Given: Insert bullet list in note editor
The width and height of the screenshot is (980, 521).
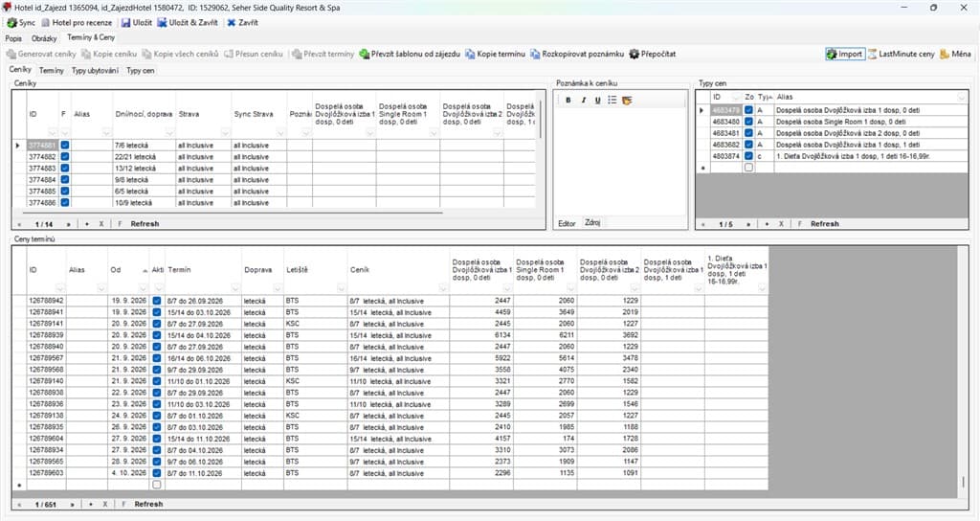Looking at the screenshot, I should (612, 100).
